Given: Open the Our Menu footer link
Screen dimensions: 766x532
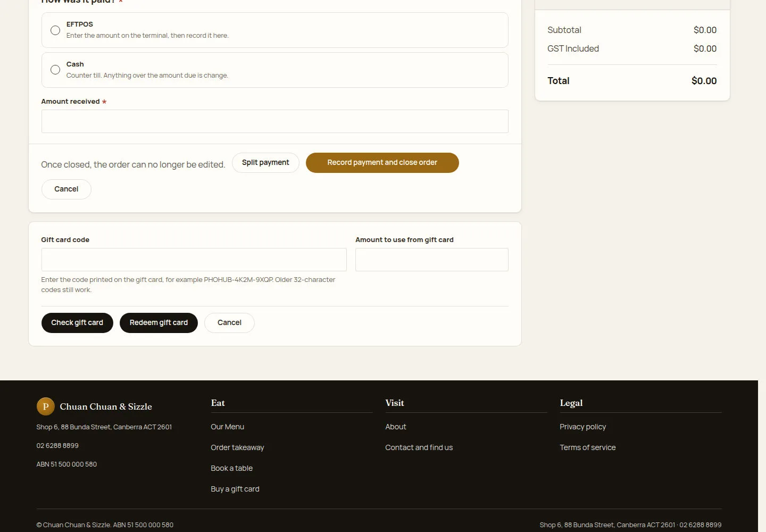Looking at the screenshot, I should pyautogui.click(x=228, y=427).
